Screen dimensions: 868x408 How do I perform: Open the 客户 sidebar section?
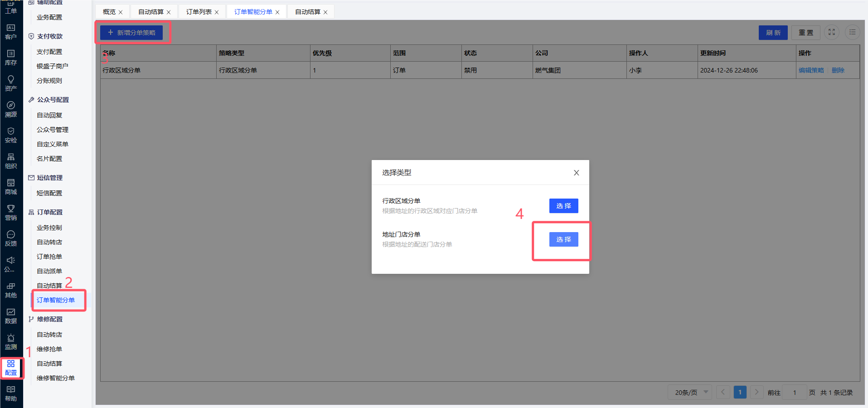(x=11, y=32)
